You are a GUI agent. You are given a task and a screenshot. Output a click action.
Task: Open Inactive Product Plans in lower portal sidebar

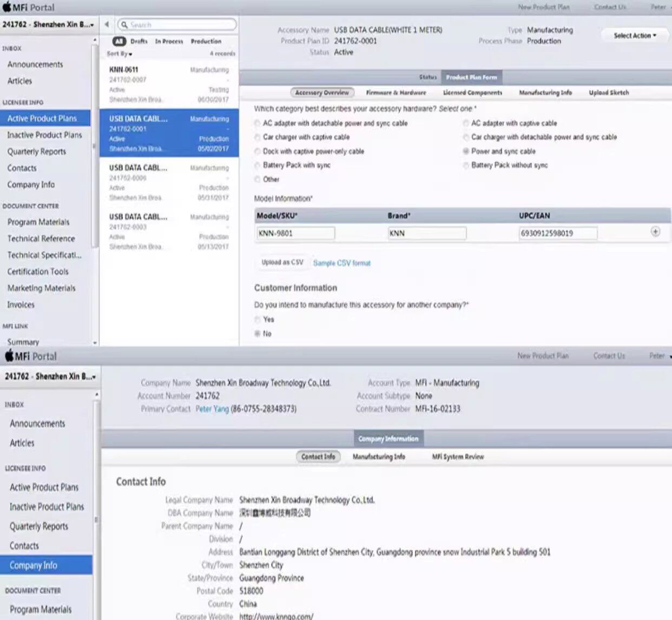point(47,507)
